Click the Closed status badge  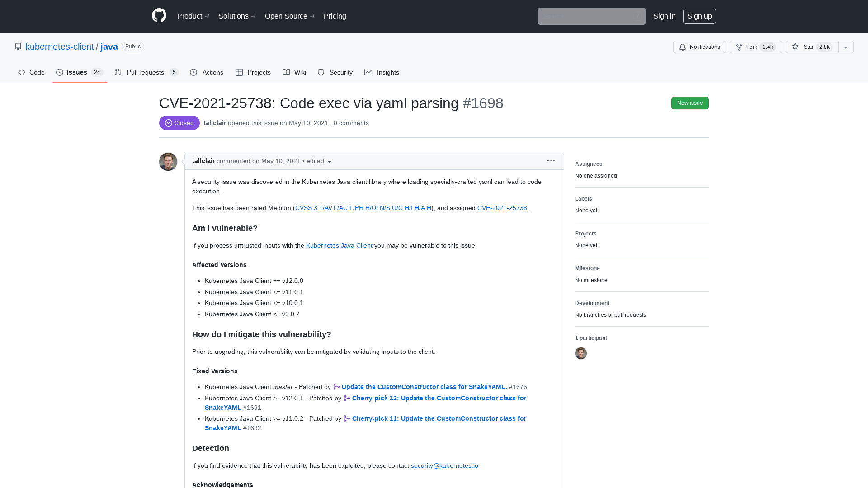coord(179,123)
